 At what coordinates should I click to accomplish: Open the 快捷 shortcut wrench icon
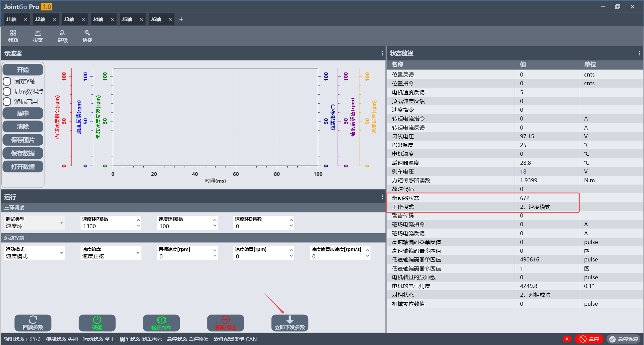(x=87, y=36)
